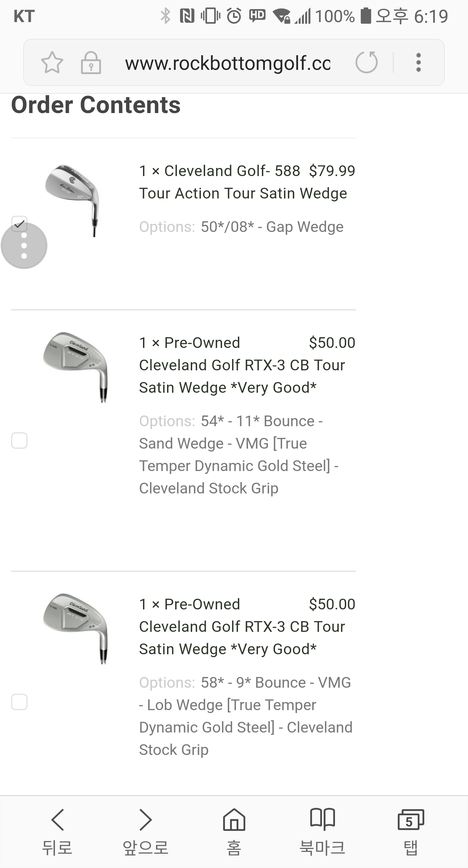
Task: Check the 54° Sand Wedge item checkbox
Action: [19, 441]
